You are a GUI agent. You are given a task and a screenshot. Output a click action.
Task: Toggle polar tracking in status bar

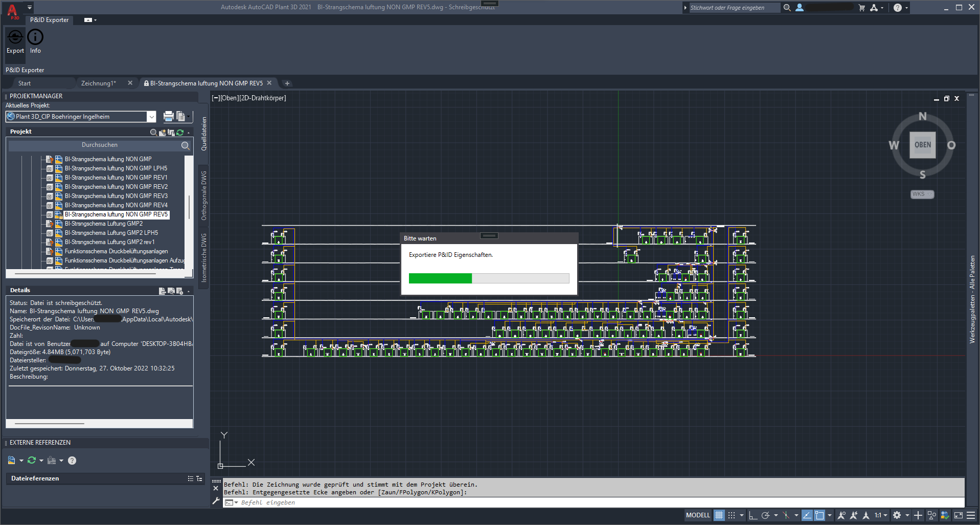(765, 515)
